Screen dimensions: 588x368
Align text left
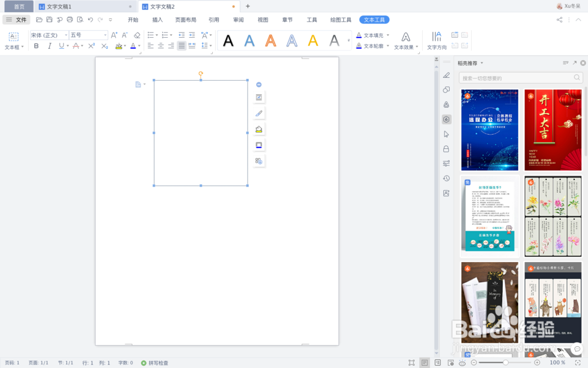(x=151, y=46)
